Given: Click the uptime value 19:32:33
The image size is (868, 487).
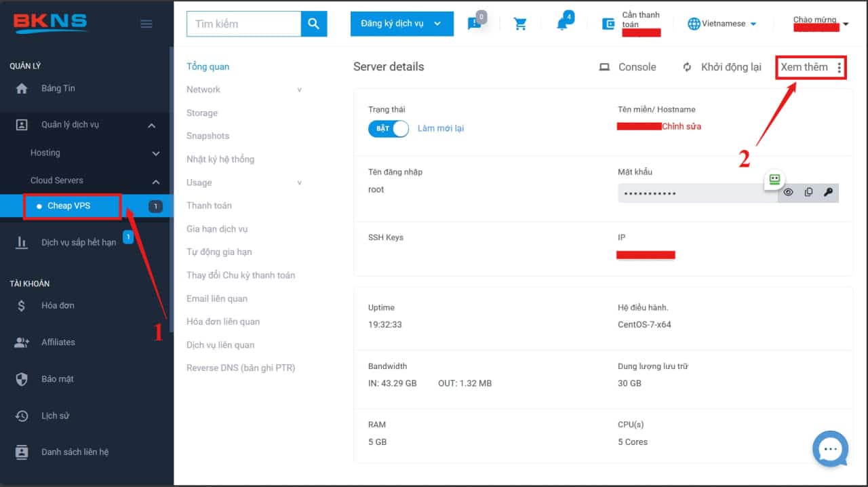Looking at the screenshot, I should click(x=385, y=324).
